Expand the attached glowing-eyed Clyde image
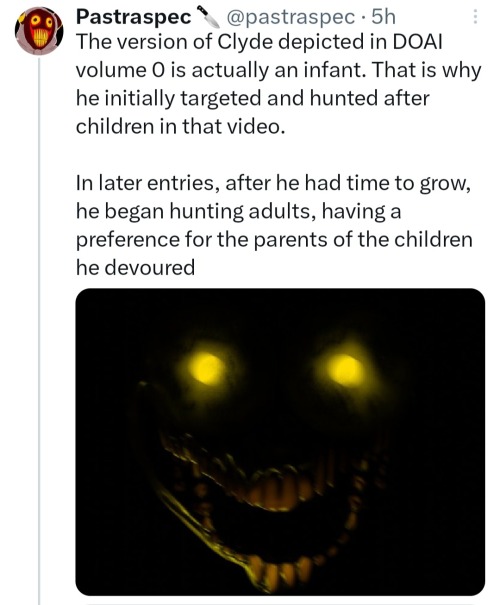Viewport: 500px width, 605px height. pyautogui.click(x=280, y=442)
